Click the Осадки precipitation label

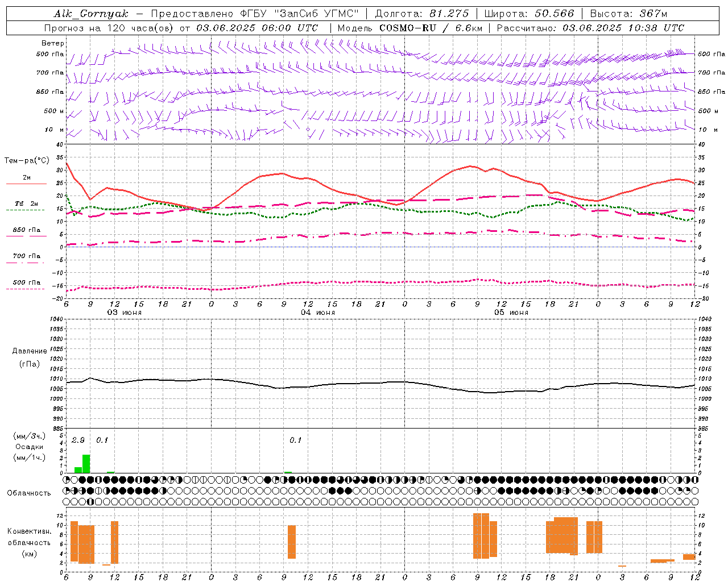(30, 447)
